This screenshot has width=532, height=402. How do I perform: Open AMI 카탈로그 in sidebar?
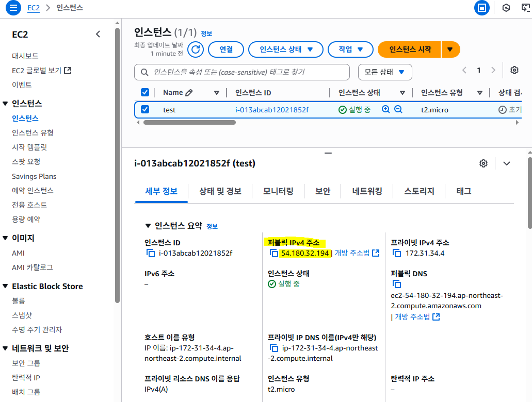32,268
